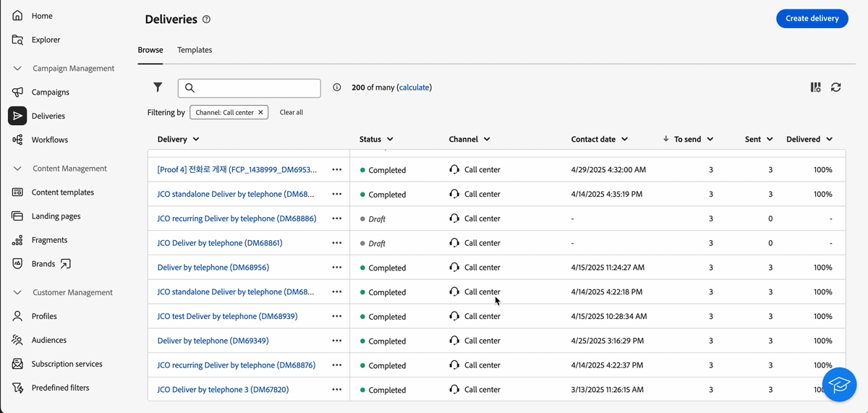The height and width of the screenshot is (413, 868).
Task: Collapse the Campaign Management section
Action: (18, 69)
